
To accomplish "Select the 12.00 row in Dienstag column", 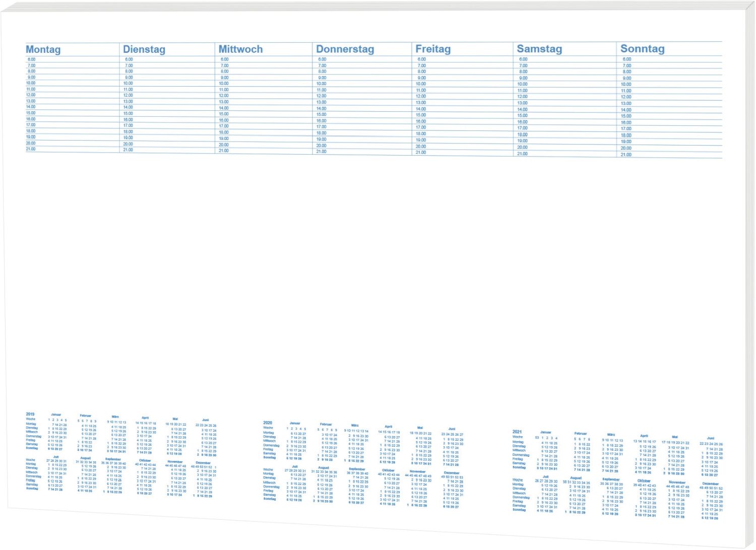I will [x=128, y=95].
